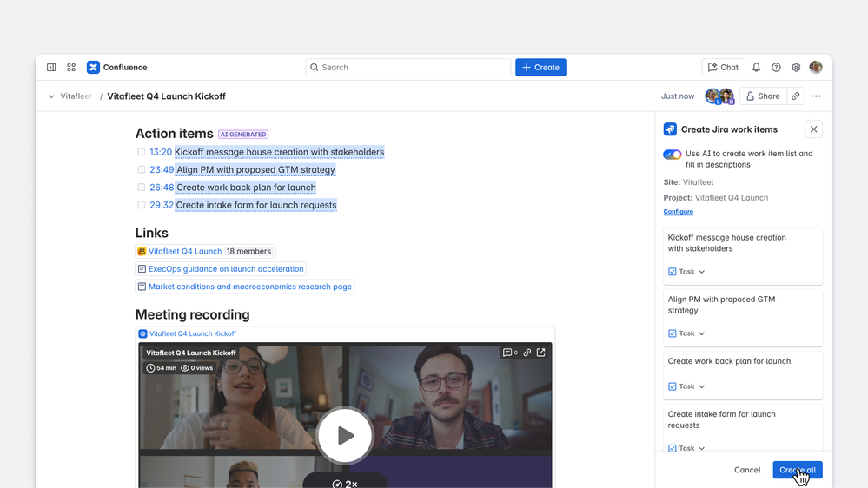Viewport: 868px width, 488px height.
Task: Open video in new window icon
Action: tap(541, 353)
